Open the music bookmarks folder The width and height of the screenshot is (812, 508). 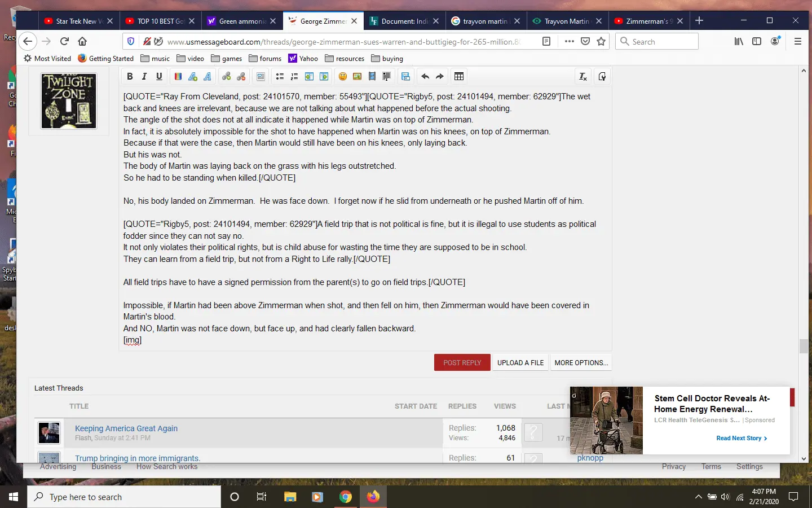pos(155,58)
